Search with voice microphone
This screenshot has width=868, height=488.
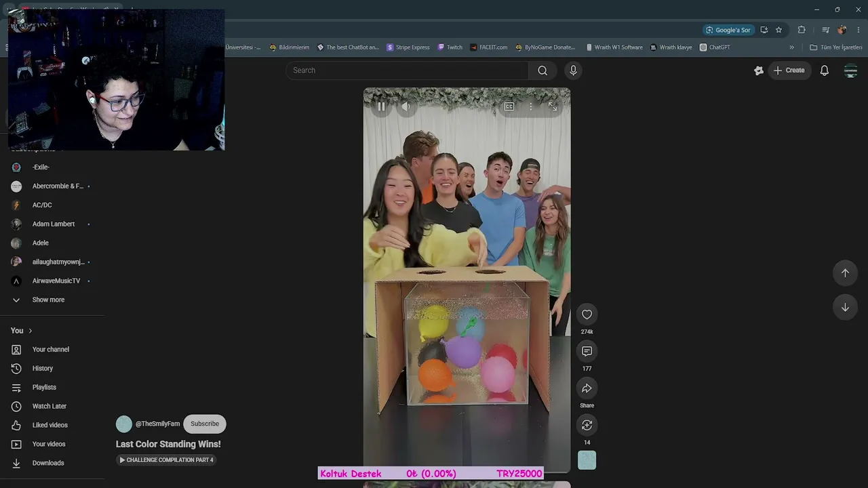click(x=573, y=70)
